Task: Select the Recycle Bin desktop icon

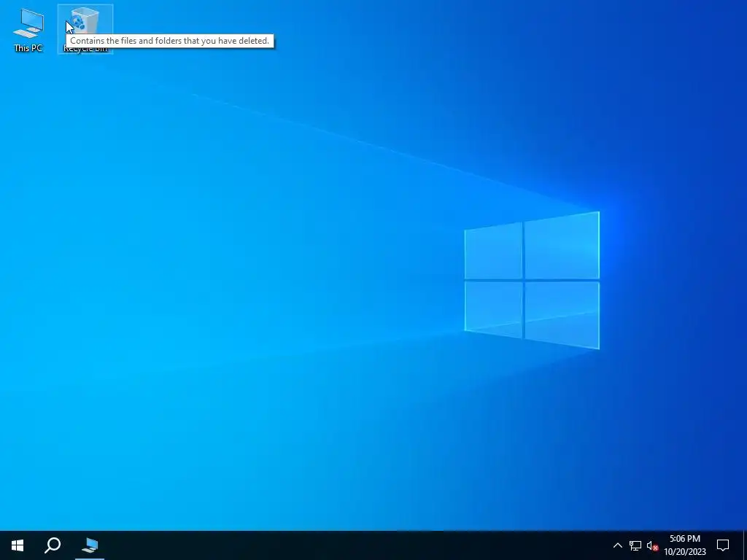Action: [85, 29]
